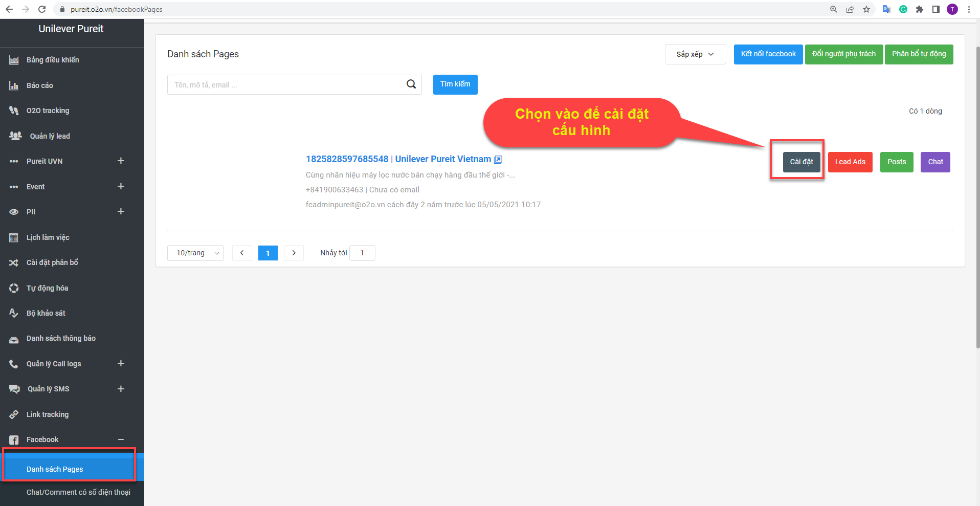Collapse the Facebook submenu minus
The image size is (980, 506).
pyautogui.click(x=121, y=439)
